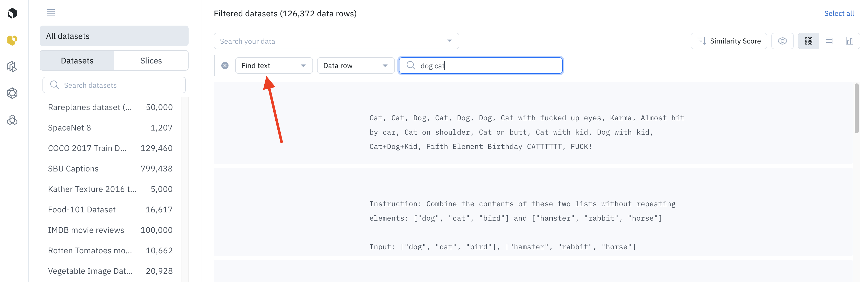Viewport: 868px width, 282px height.
Task: Open the Rareplanes dataset
Action: click(x=110, y=107)
